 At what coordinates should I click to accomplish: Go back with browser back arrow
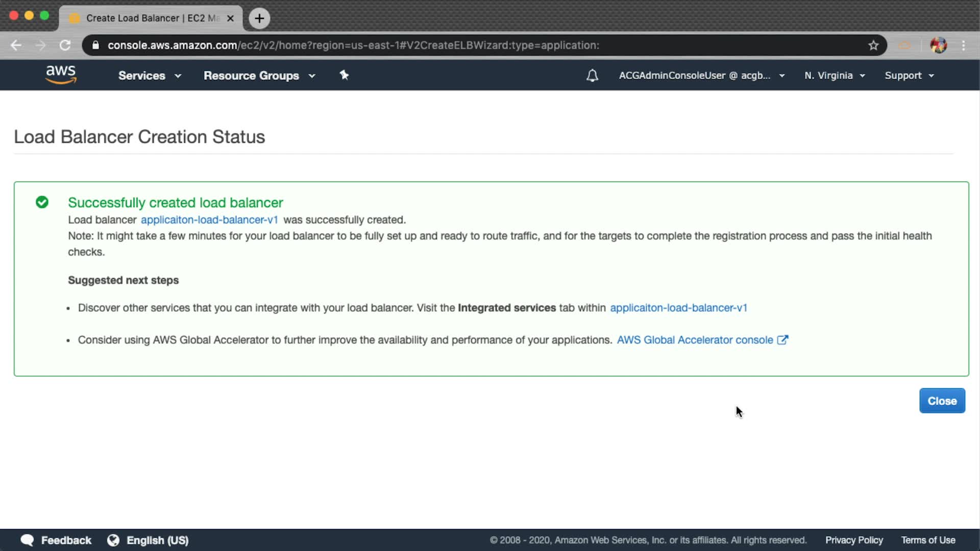click(x=16, y=45)
